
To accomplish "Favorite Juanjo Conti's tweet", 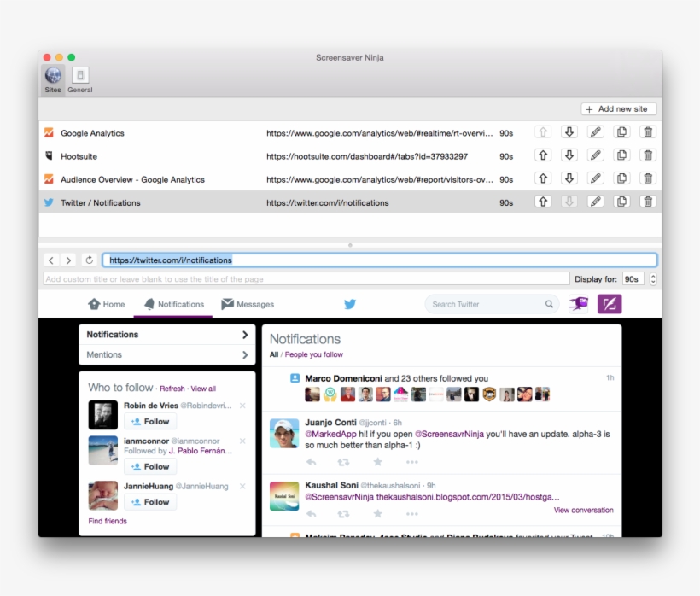I will pos(377,462).
